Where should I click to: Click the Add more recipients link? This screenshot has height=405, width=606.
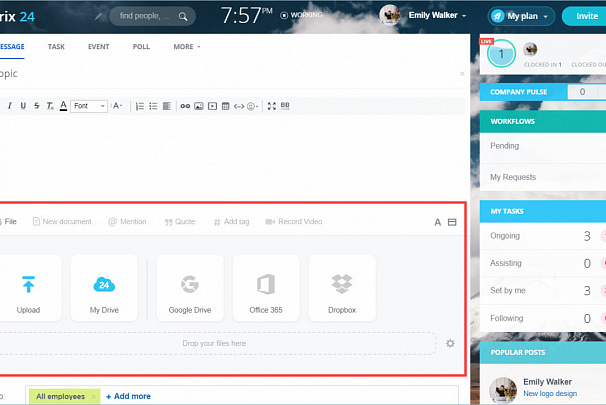[x=128, y=396]
